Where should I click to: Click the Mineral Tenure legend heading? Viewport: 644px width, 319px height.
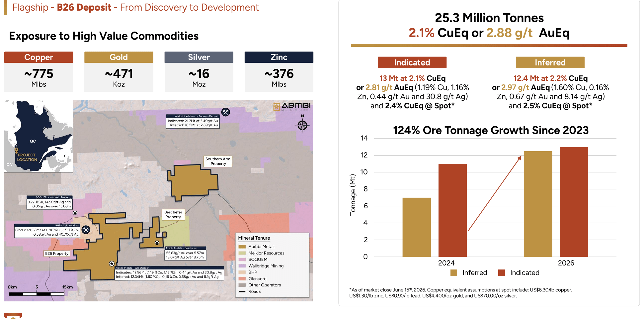pyautogui.click(x=254, y=238)
